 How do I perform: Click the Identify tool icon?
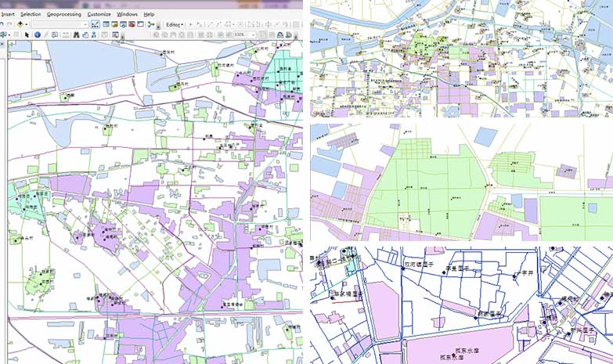point(37,34)
